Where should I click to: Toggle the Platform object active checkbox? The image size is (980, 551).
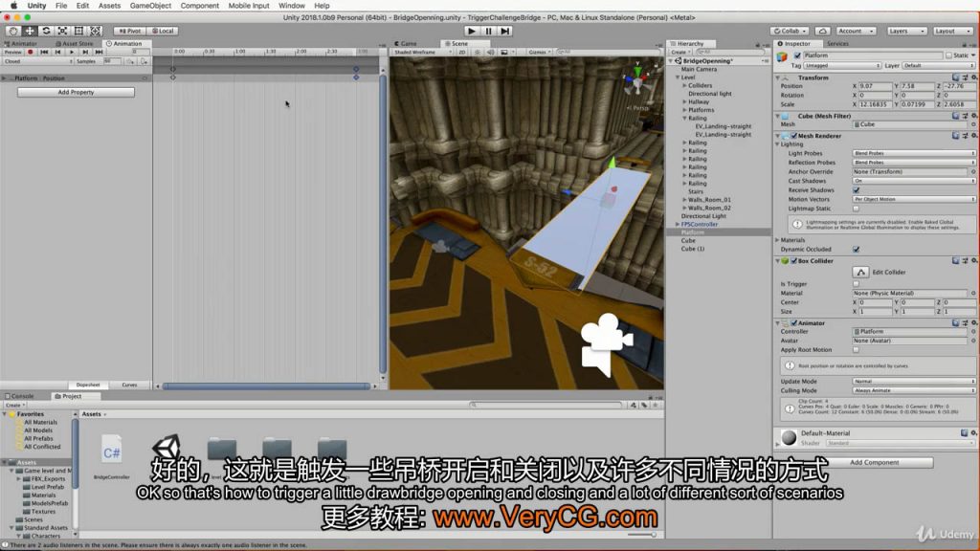coord(797,55)
